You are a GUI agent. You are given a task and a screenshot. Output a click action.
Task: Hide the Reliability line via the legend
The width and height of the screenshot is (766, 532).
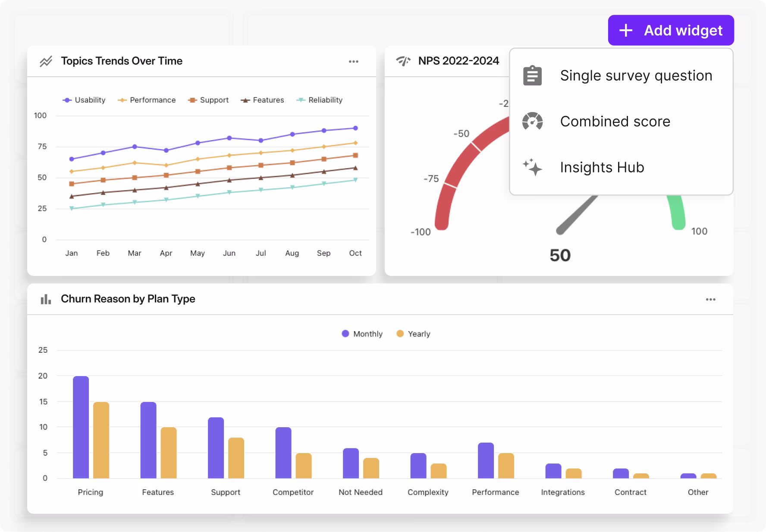pyautogui.click(x=320, y=100)
